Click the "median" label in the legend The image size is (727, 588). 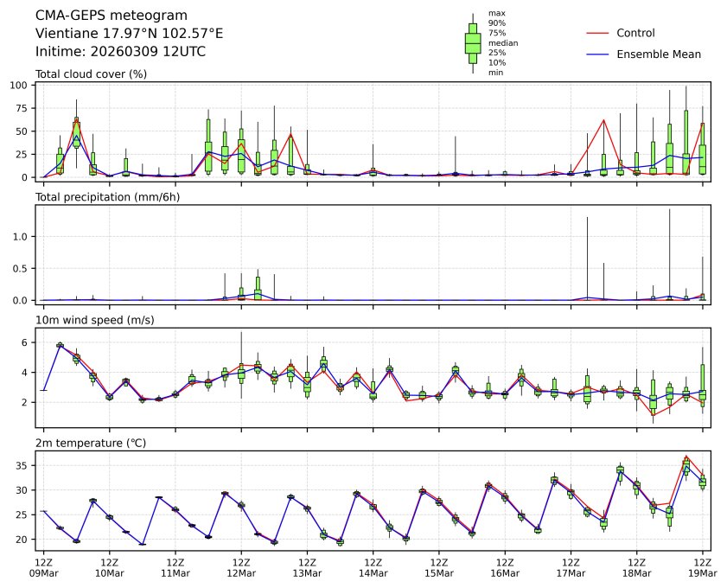(503, 42)
